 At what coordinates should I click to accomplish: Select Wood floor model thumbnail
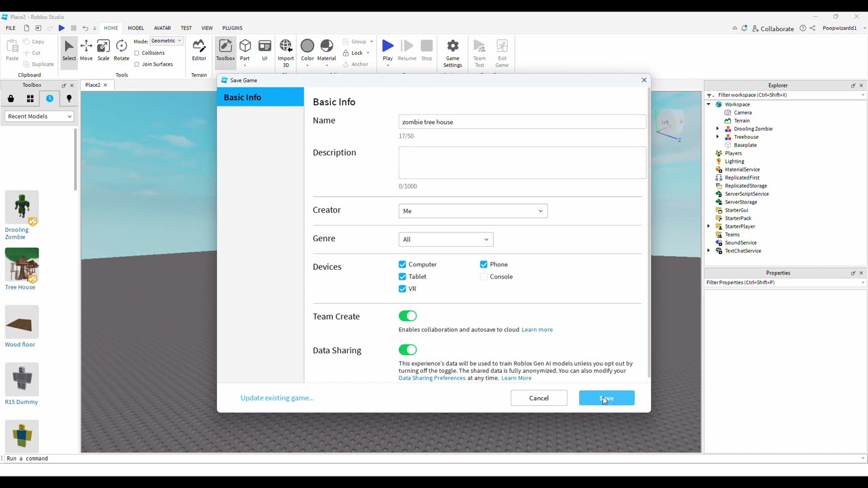(22, 322)
